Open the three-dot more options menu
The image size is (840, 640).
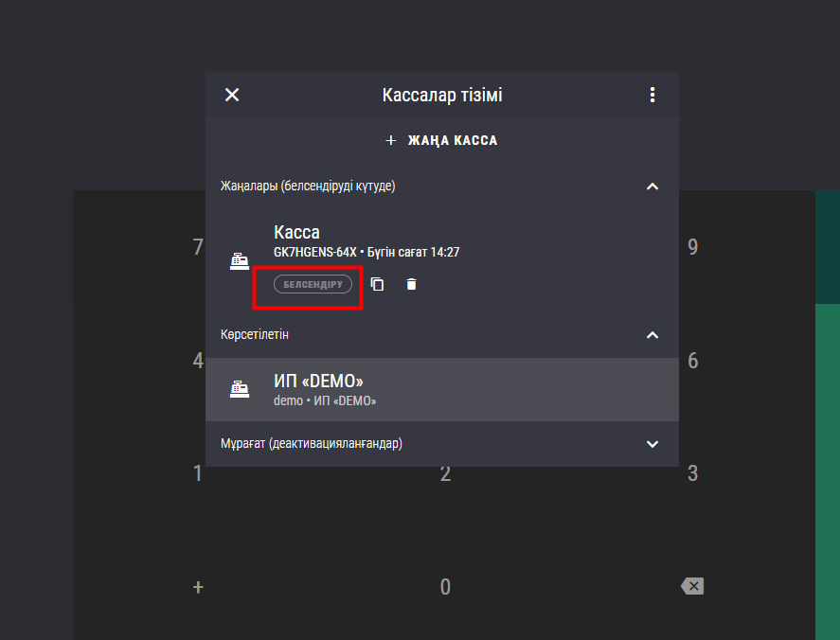pos(652,95)
